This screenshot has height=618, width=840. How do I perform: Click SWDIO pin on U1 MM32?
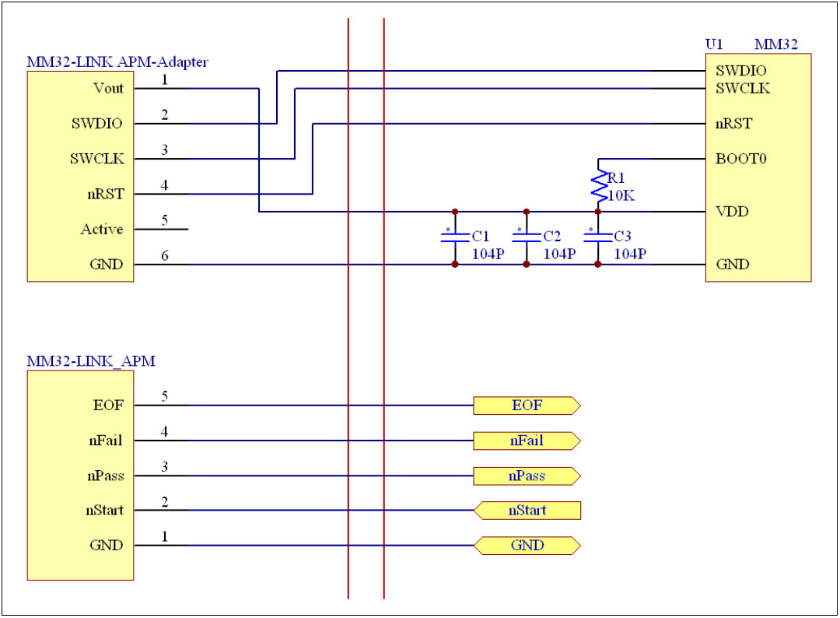741,70
